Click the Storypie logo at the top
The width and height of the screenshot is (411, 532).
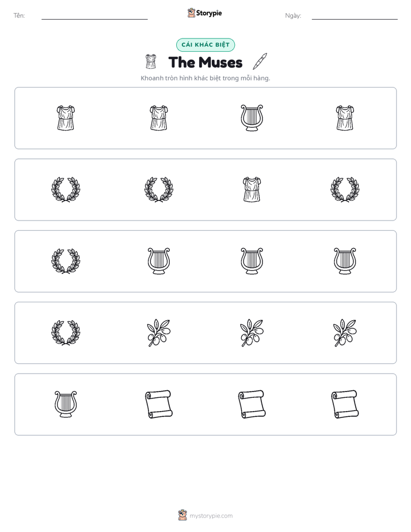coord(204,13)
